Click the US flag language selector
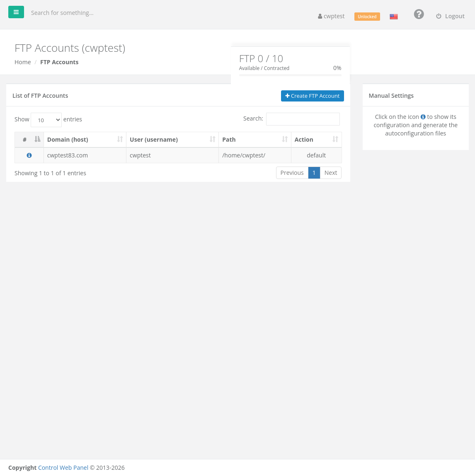 point(394,17)
